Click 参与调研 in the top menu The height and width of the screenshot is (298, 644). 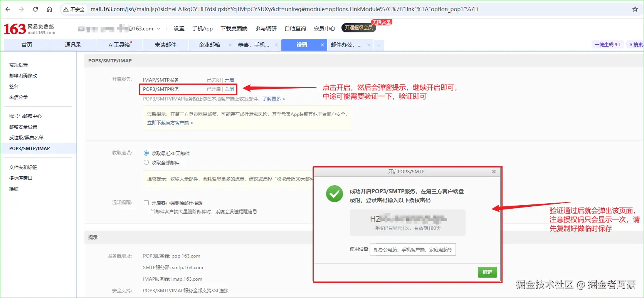(266, 28)
